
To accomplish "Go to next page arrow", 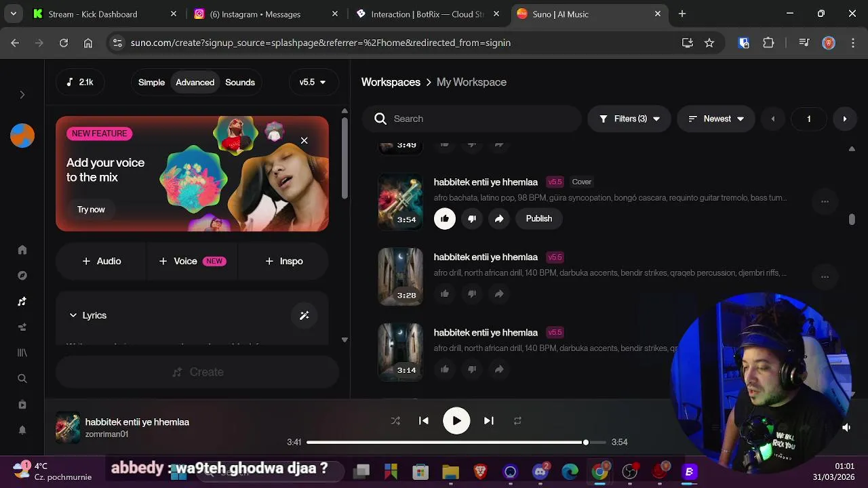I will pos(844,119).
